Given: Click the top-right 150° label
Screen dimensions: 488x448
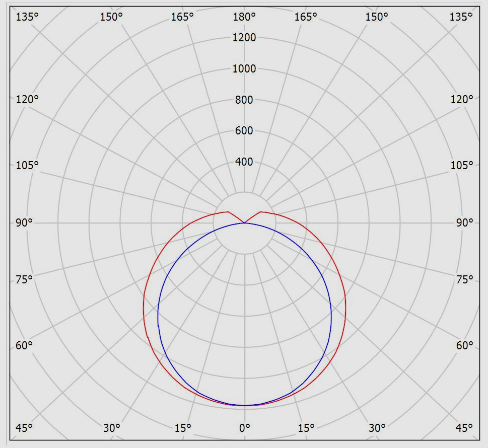Looking at the screenshot, I should pyautogui.click(x=377, y=17).
